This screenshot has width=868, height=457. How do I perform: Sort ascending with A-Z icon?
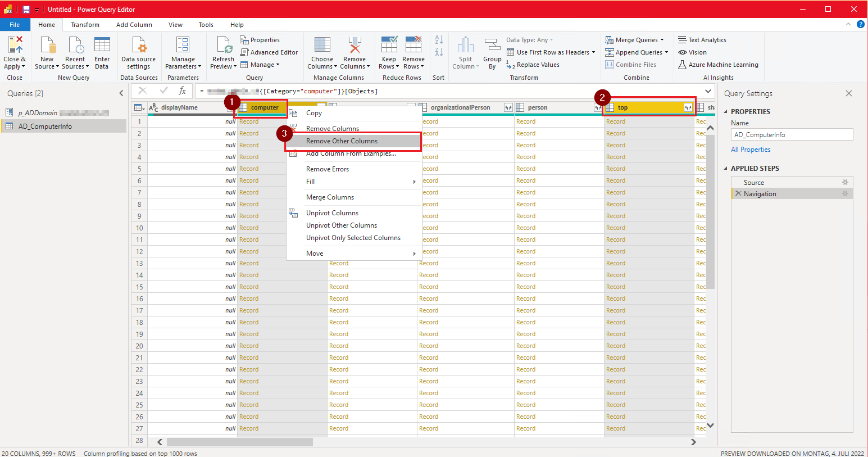click(x=439, y=39)
